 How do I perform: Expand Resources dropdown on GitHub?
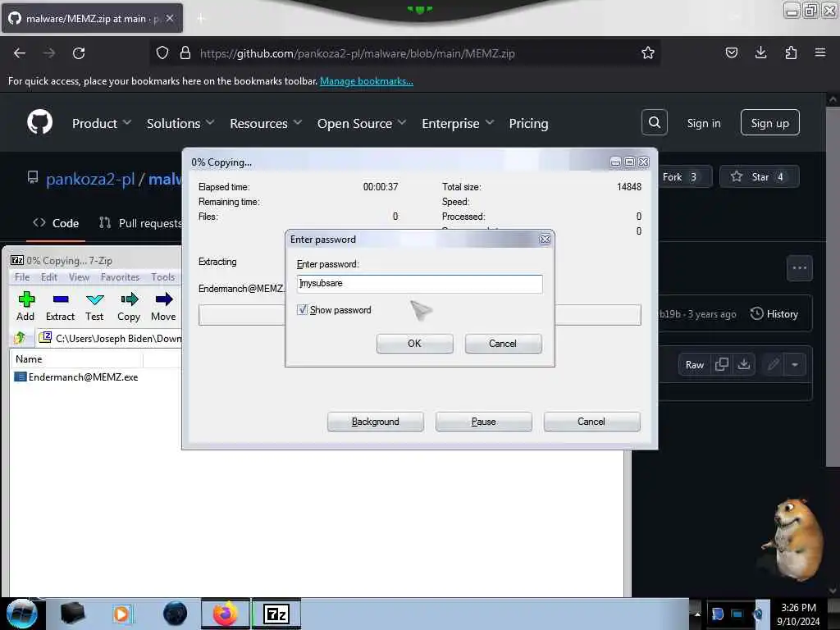coord(266,123)
